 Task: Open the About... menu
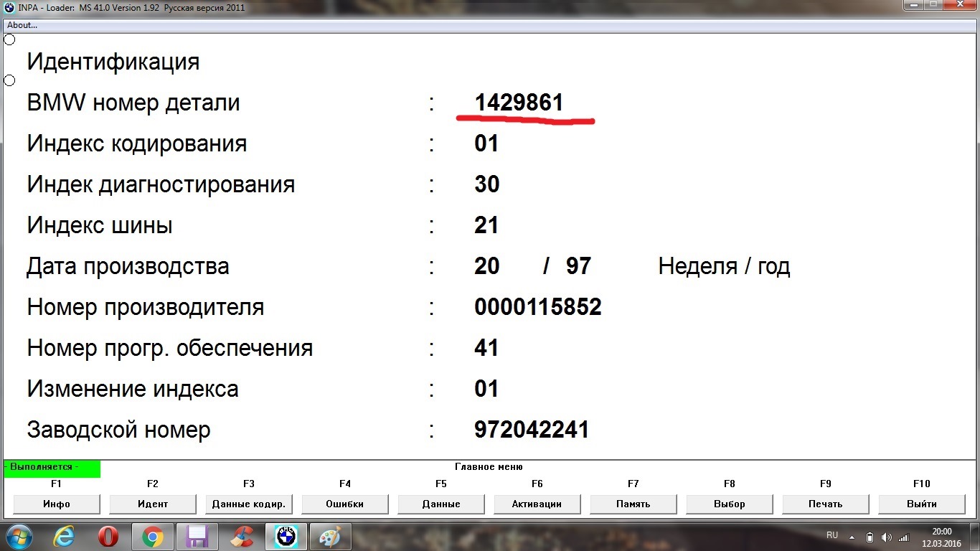22,25
